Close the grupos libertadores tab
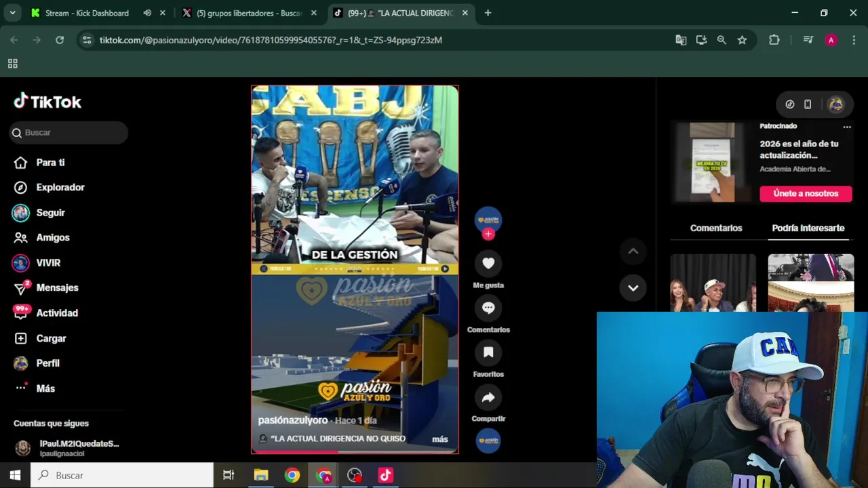The width and height of the screenshot is (868, 488). [313, 13]
